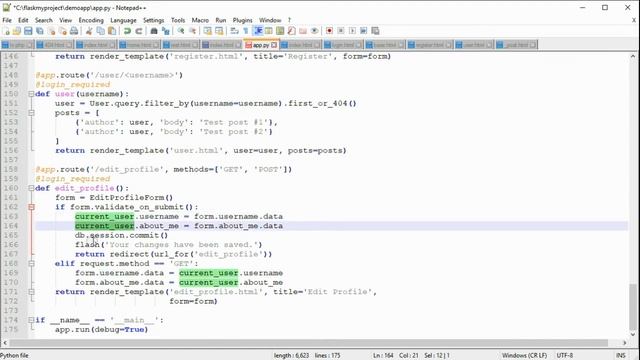
Task: Save the current file via the Save icon
Action: [x=28, y=31]
